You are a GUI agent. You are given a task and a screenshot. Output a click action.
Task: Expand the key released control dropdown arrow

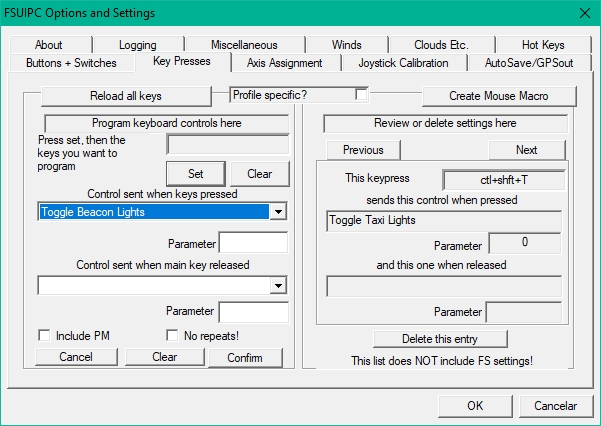[278, 285]
